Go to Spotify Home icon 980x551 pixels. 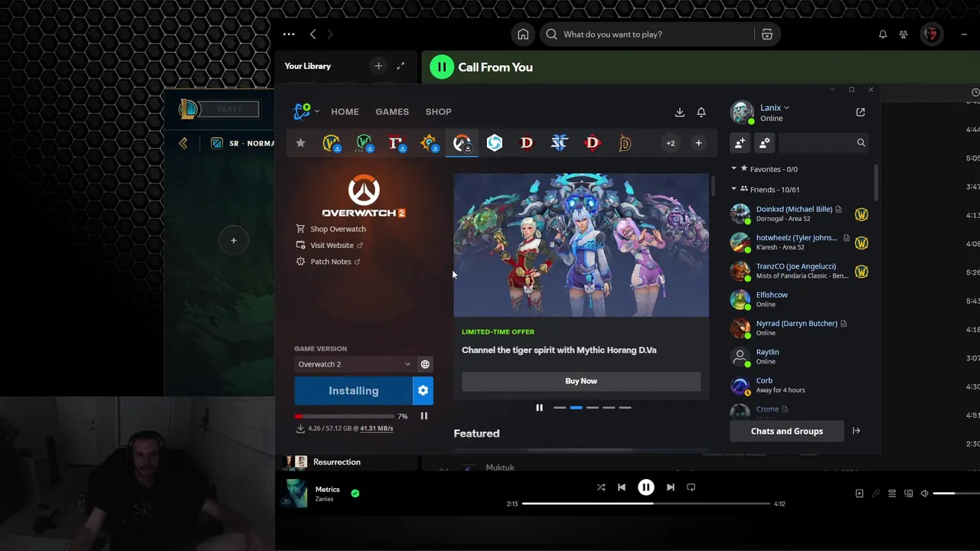(523, 34)
